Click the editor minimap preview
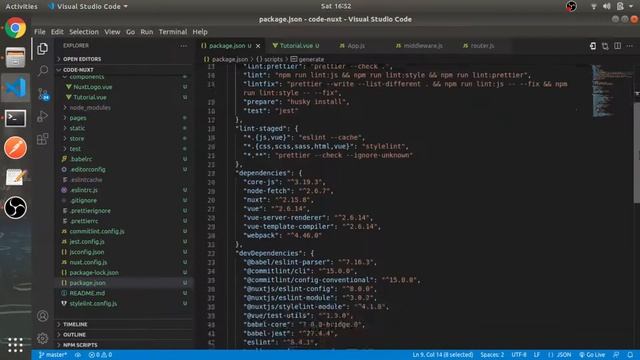Image resolution: width=640 pixels, height=360 pixels. coord(611,91)
